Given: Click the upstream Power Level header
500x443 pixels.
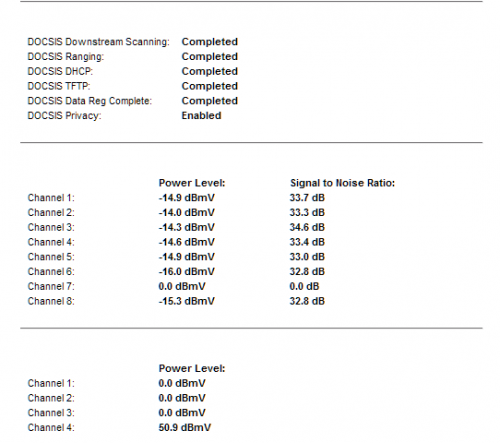Looking at the screenshot, I should pos(192,369).
